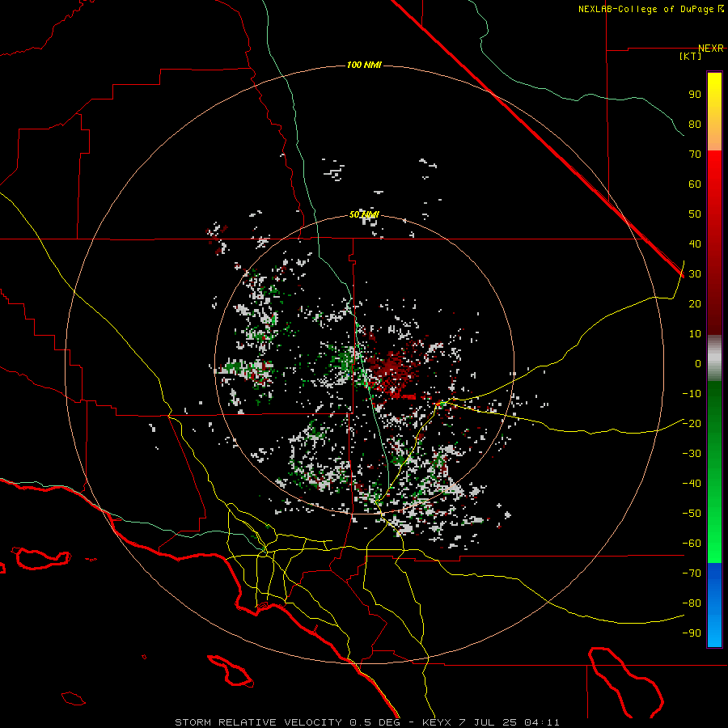This screenshot has width=728, height=728.
Task: Pick the gray zero-velocity segment of the color bar
Action: [x=714, y=358]
